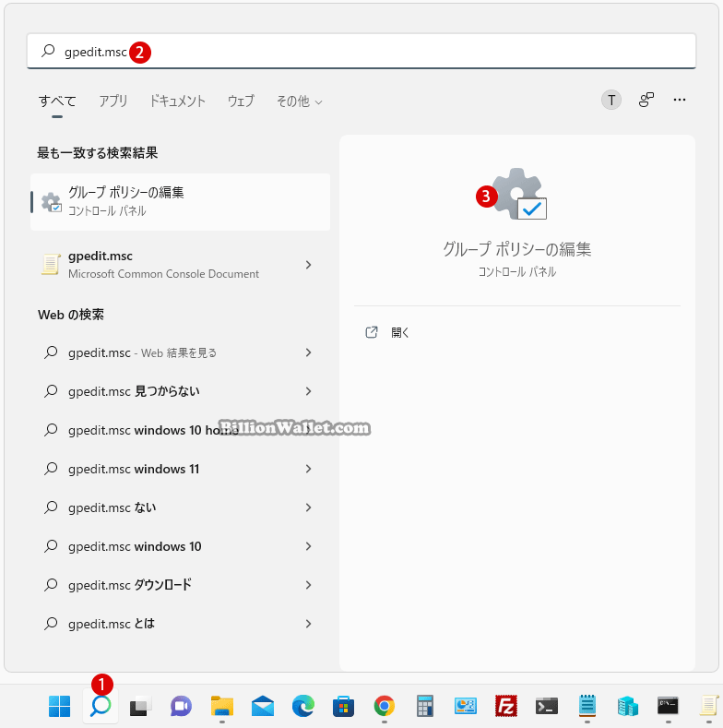The image size is (723, 728).
Task: Open the Calculator taskbar icon
Action: coord(424,706)
